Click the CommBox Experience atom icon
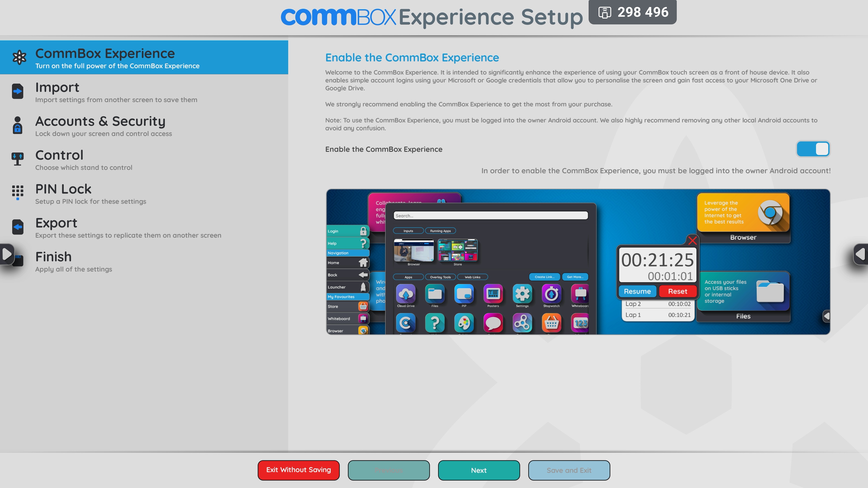 19,57
